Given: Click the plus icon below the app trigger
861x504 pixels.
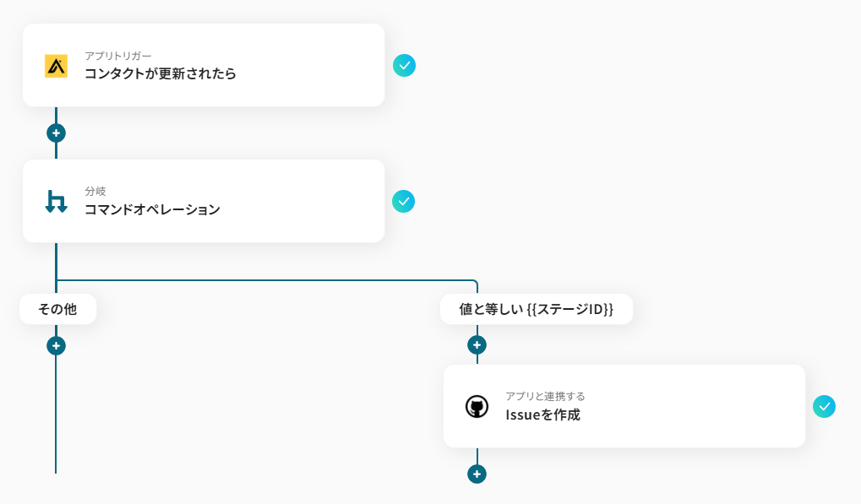Looking at the screenshot, I should pos(56,133).
